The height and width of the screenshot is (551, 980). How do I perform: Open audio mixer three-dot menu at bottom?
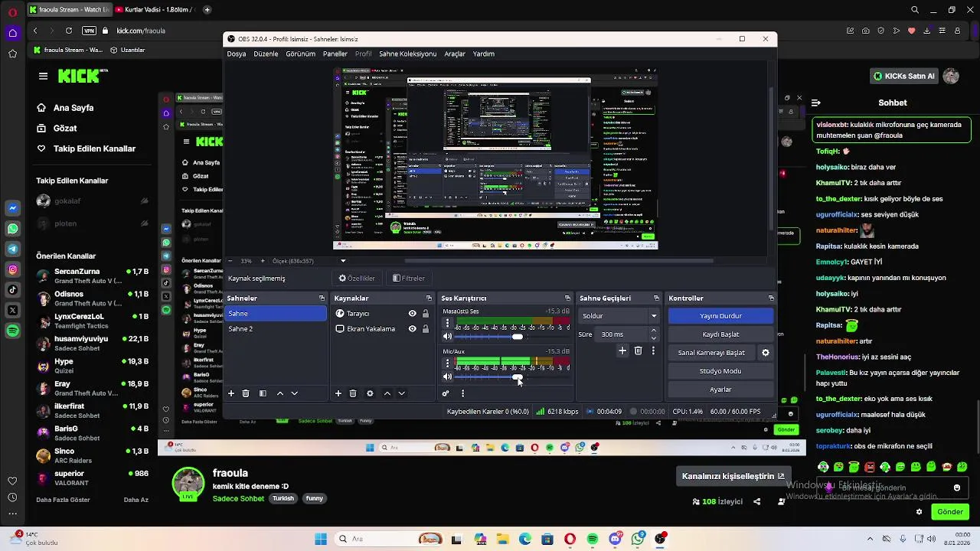click(x=462, y=393)
